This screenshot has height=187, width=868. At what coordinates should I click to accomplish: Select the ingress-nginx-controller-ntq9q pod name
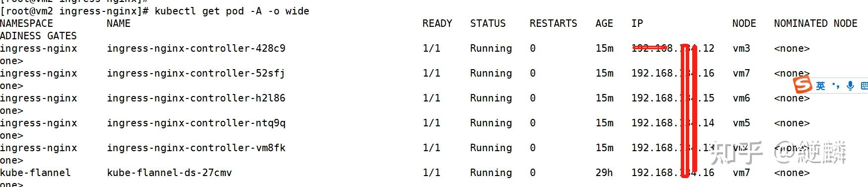pyautogui.click(x=196, y=123)
